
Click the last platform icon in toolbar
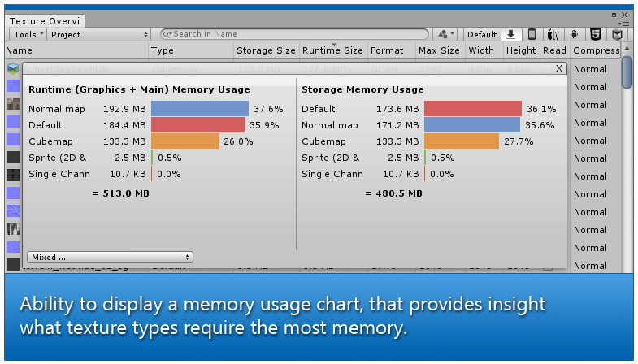(x=618, y=34)
